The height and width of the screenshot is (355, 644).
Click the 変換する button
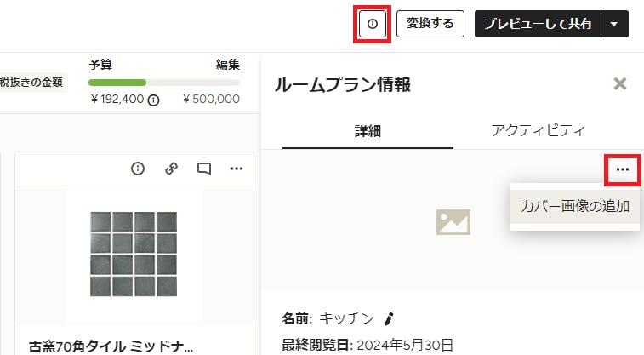[430, 24]
